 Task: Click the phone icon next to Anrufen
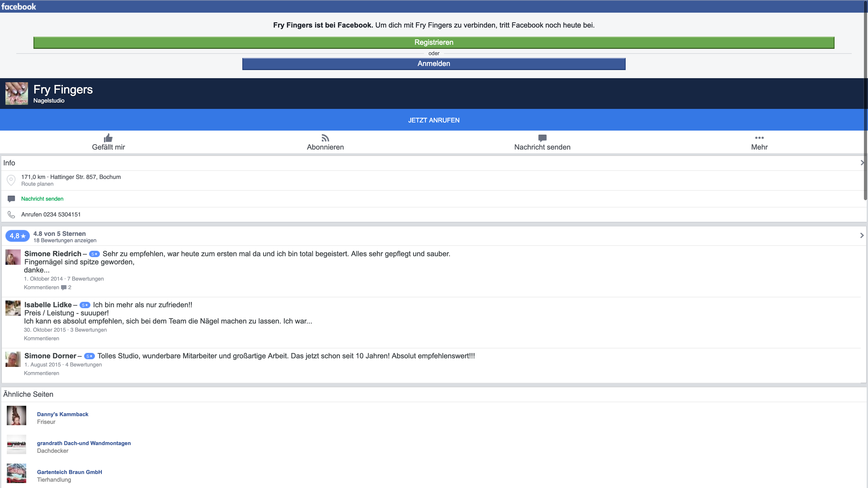tap(11, 215)
